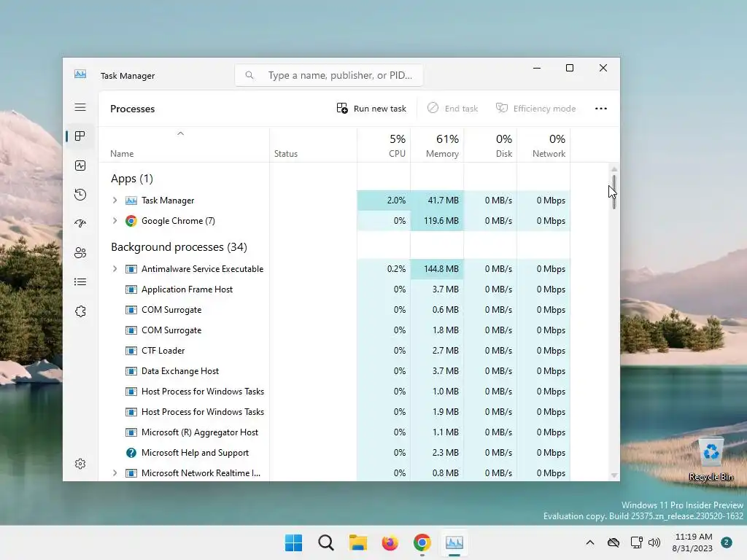747x560 pixels.
Task: Click the Microsoft Help and Support icon
Action: 131,453
